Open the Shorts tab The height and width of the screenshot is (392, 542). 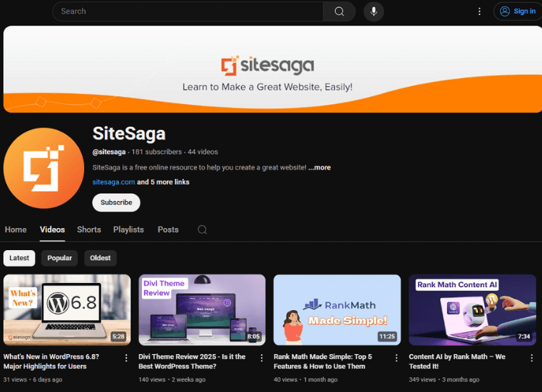[89, 229]
